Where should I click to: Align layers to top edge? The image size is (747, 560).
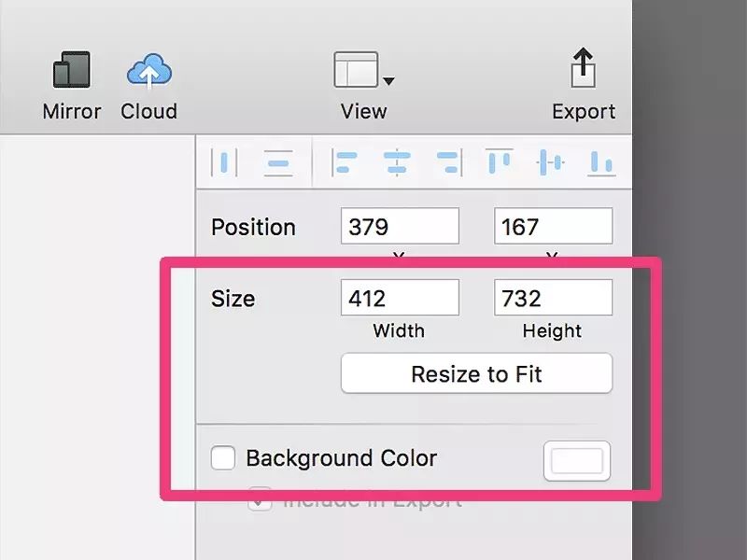point(500,162)
